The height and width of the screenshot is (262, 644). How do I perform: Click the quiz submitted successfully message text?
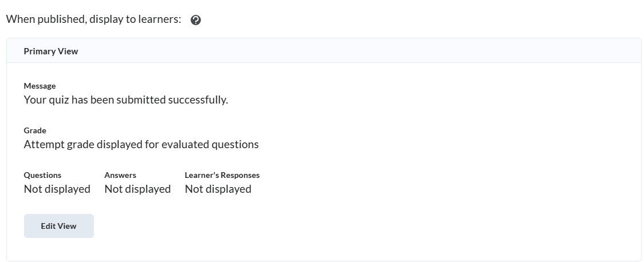click(126, 100)
